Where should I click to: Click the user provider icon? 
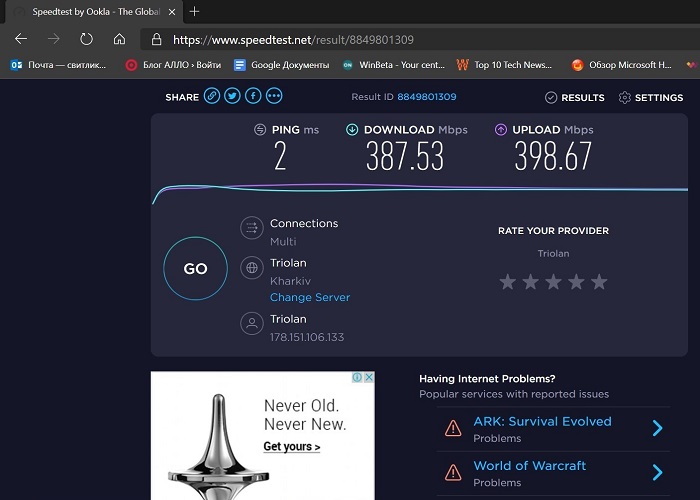pyautogui.click(x=252, y=323)
